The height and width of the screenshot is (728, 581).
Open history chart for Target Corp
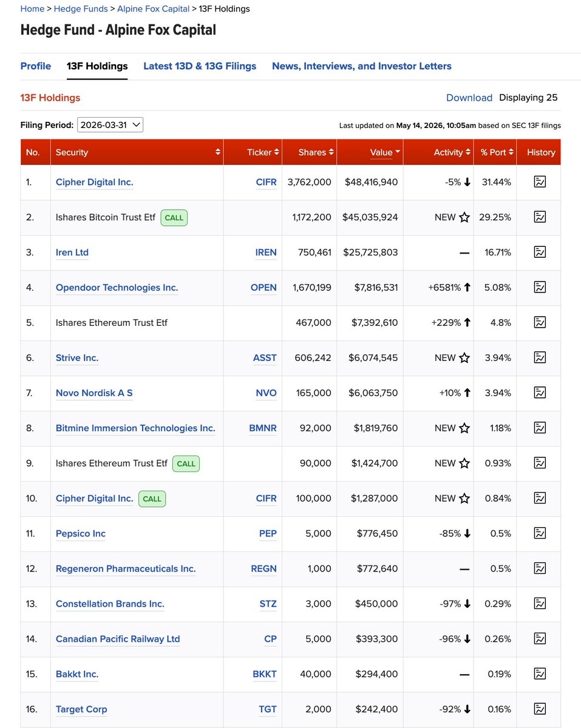[x=539, y=709]
